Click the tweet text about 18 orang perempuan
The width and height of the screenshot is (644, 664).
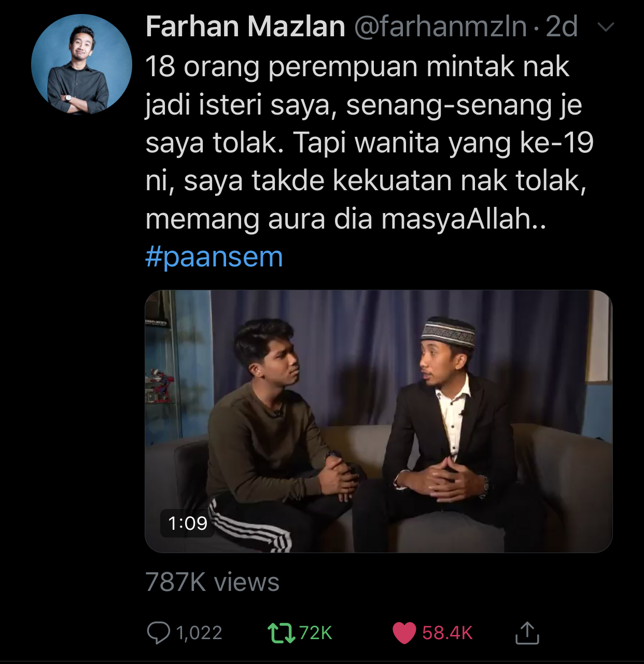tap(369, 143)
